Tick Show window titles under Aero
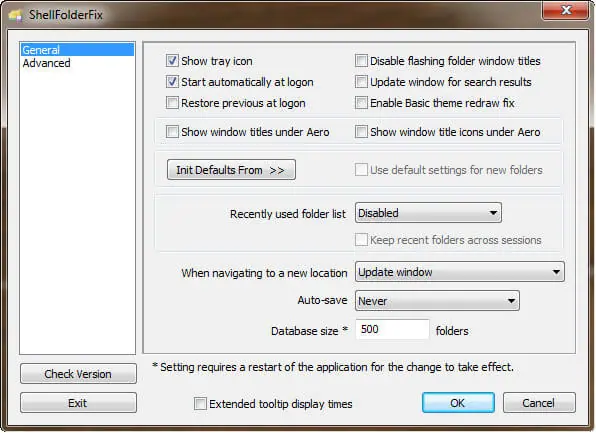Screen dimensions: 596x433 (172, 132)
